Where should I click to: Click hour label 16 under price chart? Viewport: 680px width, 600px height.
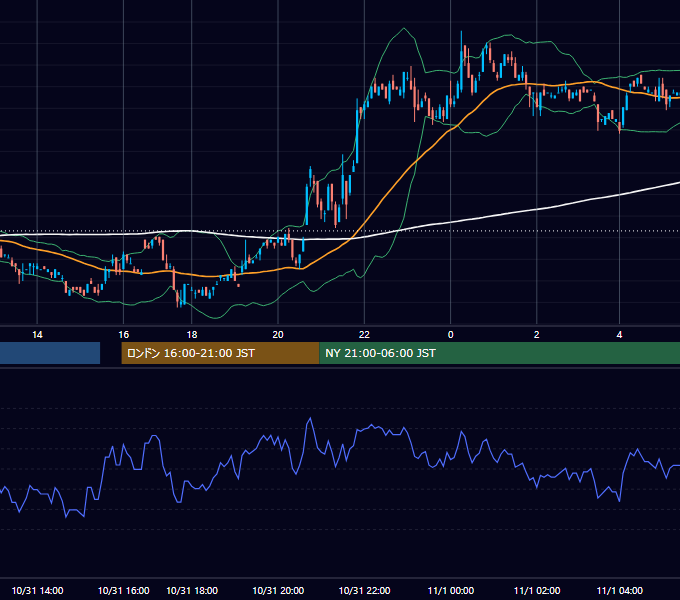point(124,334)
